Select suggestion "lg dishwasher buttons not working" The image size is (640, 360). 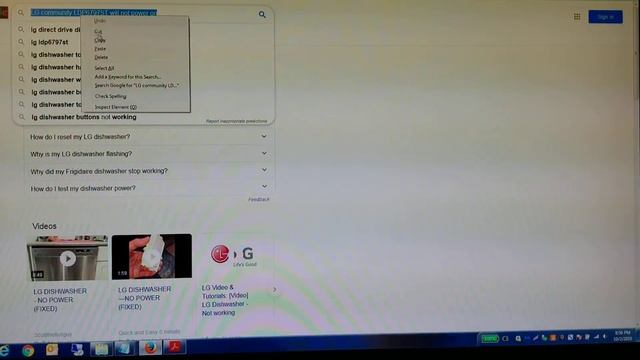pos(84,117)
